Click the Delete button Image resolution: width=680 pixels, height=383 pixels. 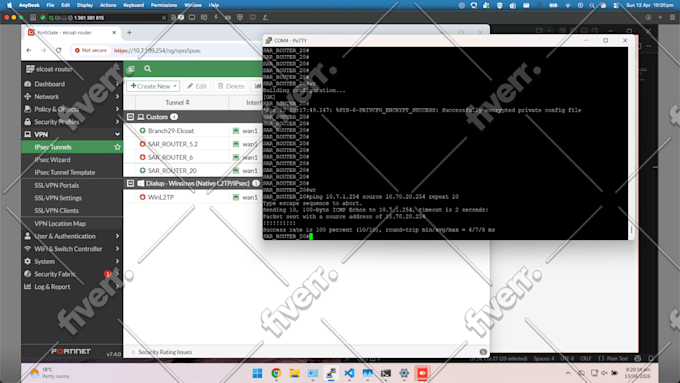[231, 86]
